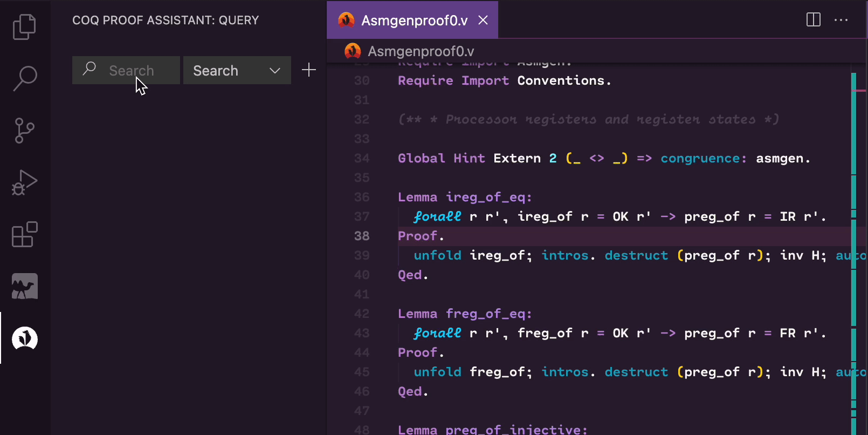Open the Source Control view

point(24,131)
